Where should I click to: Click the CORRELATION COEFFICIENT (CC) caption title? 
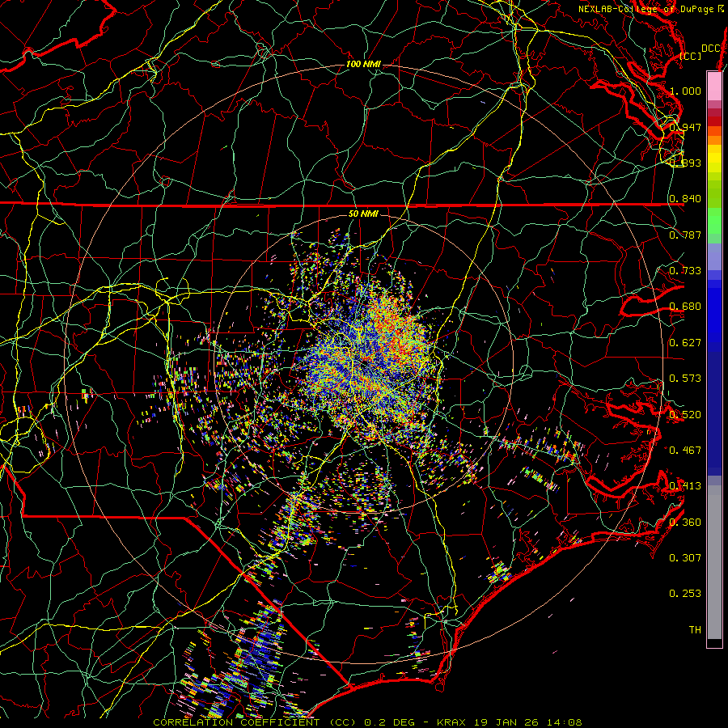click(256, 722)
